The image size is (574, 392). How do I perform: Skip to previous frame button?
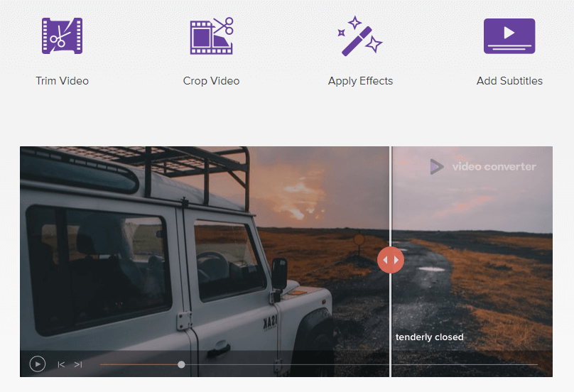click(61, 364)
